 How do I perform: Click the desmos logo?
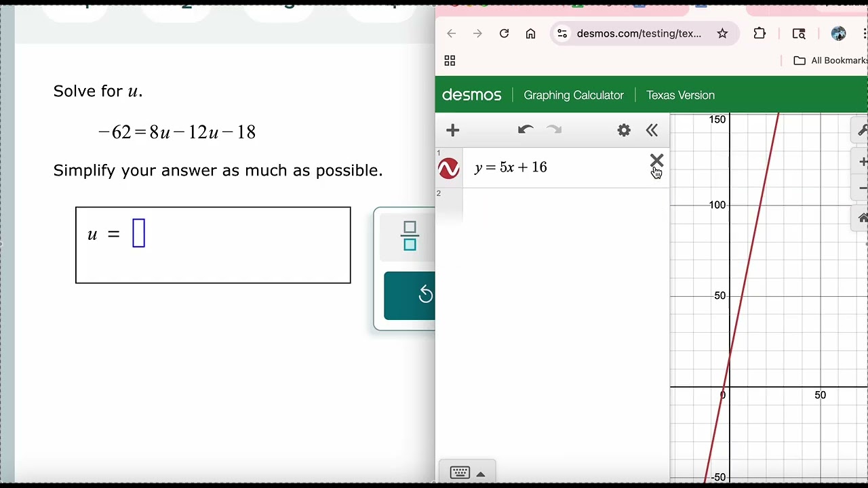point(471,95)
